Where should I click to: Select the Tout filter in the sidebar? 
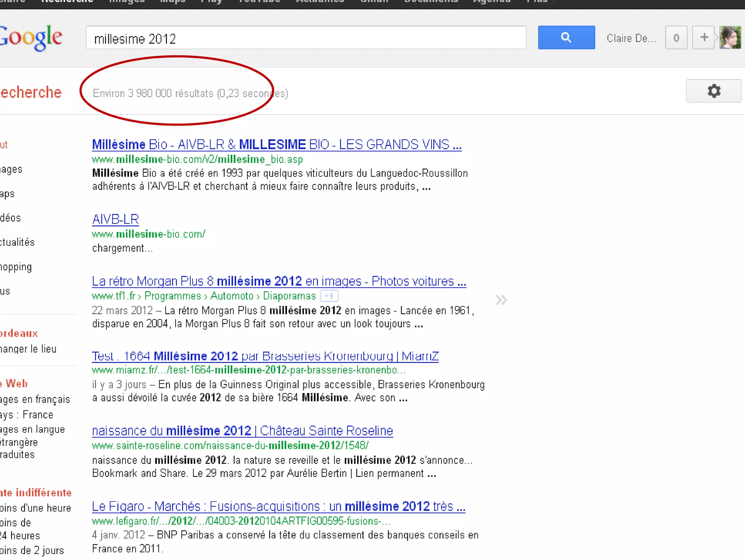tap(4, 145)
